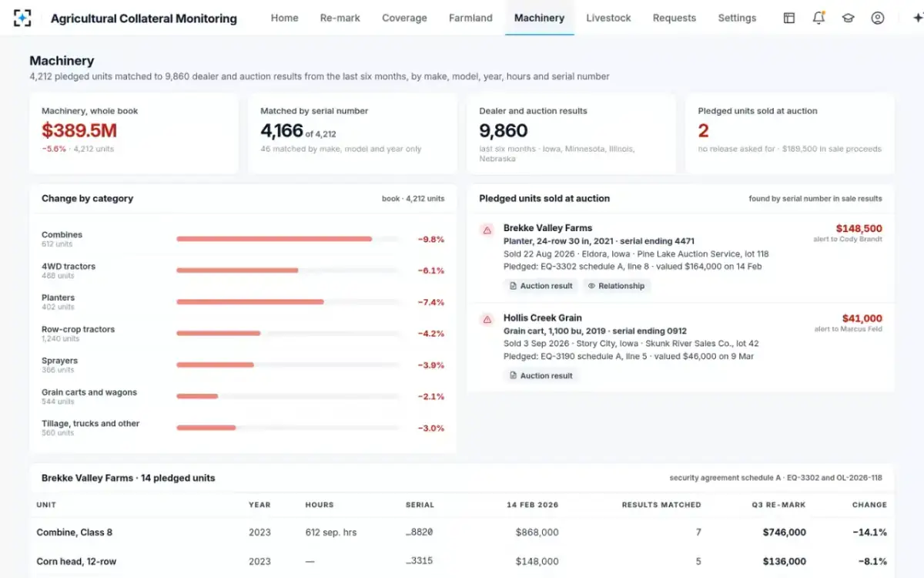The image size is (924, 578).
Task: Click the alert to Cody Brandt note
Action: pos(848,240)
